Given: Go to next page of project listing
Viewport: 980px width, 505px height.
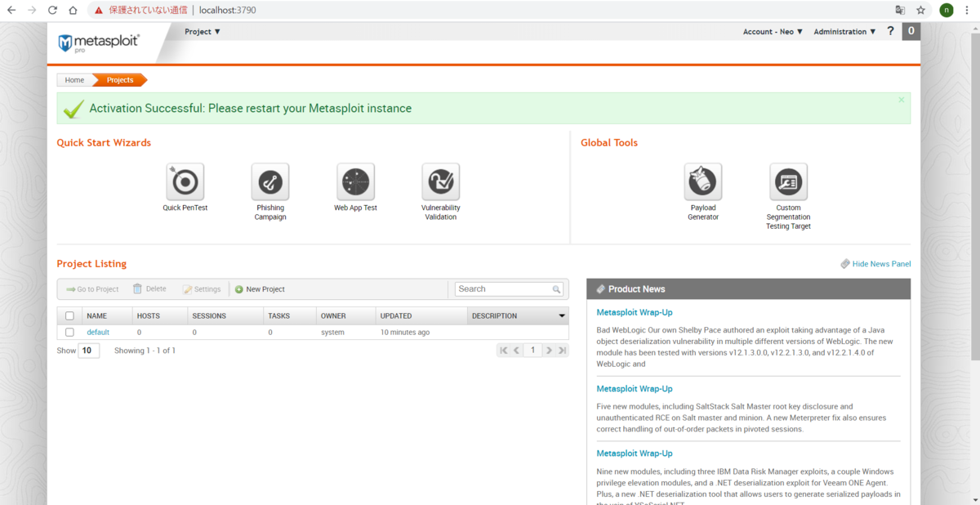Looking at the screenshot, I should coord(550,351).
